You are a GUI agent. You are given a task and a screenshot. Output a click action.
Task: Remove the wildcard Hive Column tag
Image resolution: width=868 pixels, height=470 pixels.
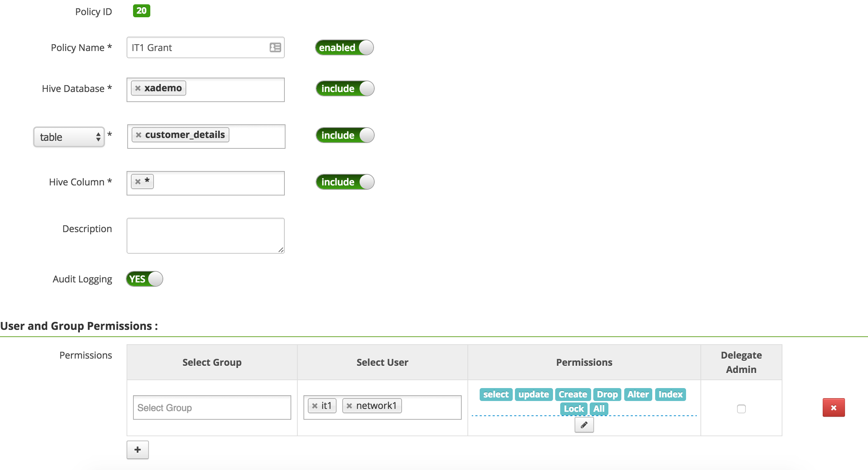[x=138, y=182]
